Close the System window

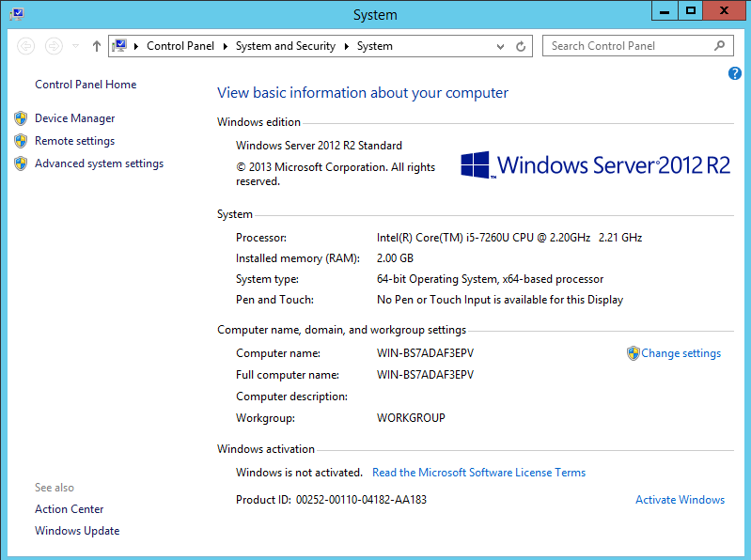724,11
